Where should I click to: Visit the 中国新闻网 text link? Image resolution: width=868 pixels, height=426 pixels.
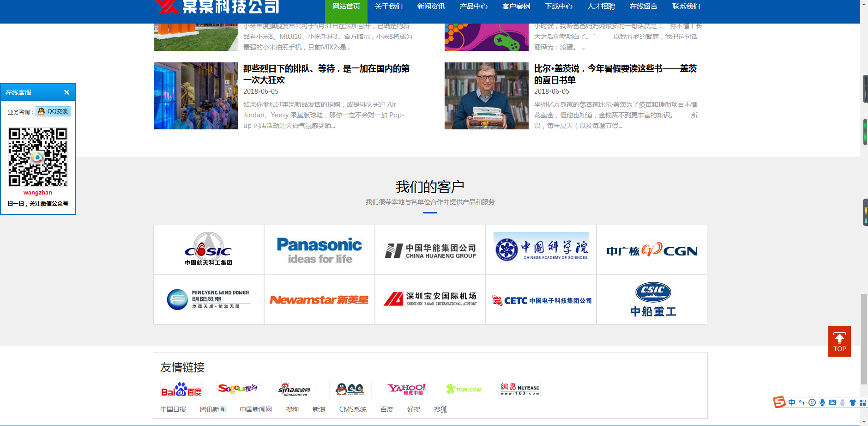click(256, 409)
